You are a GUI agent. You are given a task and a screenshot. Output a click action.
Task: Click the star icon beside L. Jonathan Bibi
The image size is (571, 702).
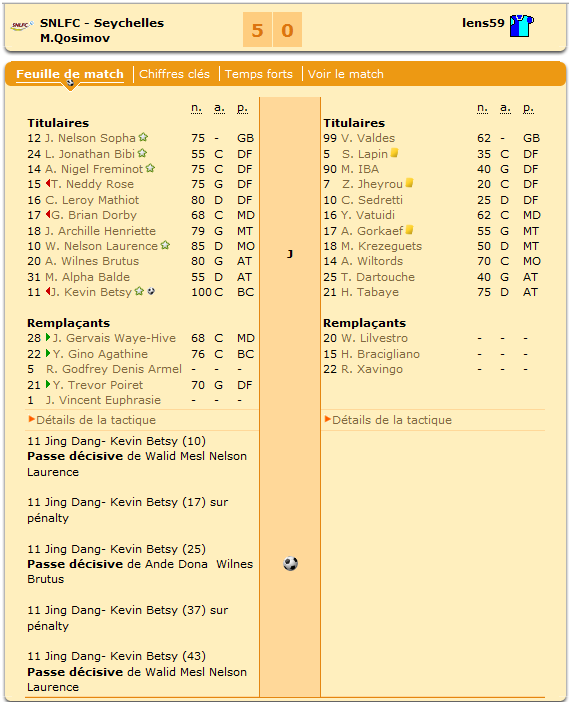[x=142, y=153]
